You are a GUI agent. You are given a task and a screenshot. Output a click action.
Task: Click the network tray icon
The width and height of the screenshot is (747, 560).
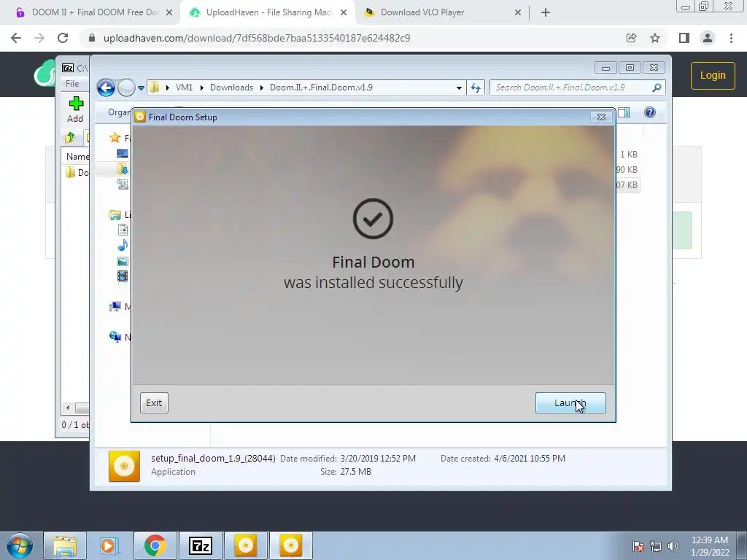(656, 546)
